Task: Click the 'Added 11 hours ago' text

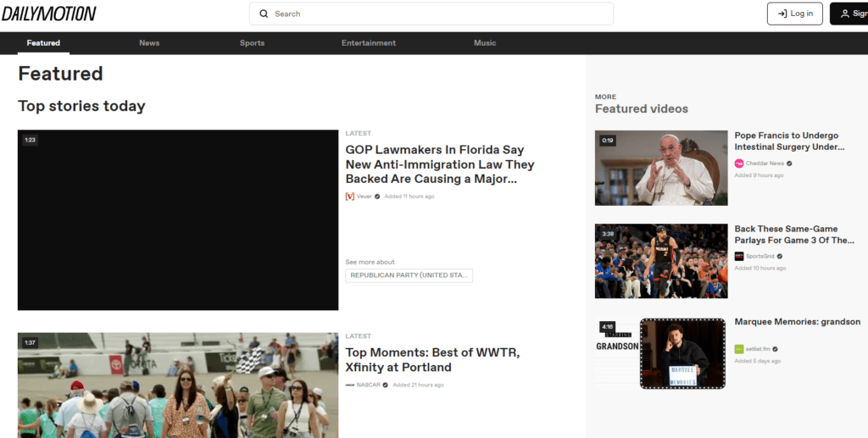Action: coord(409,197)
